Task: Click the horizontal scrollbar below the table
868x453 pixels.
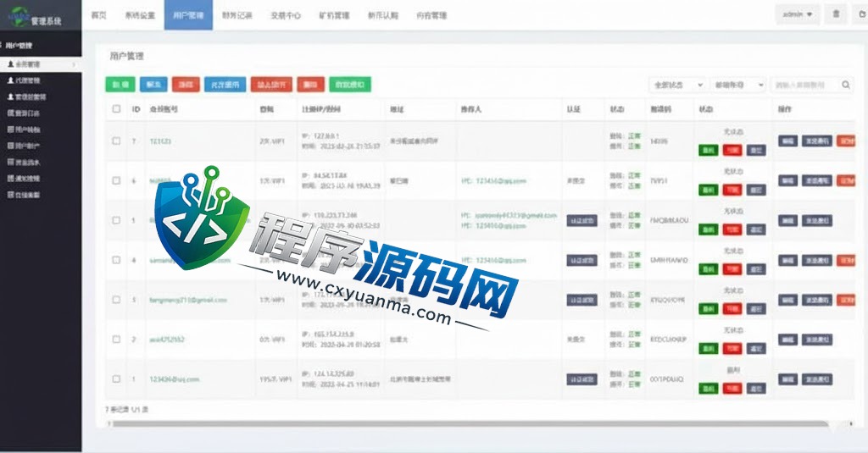Action: [x=470, y=424]
